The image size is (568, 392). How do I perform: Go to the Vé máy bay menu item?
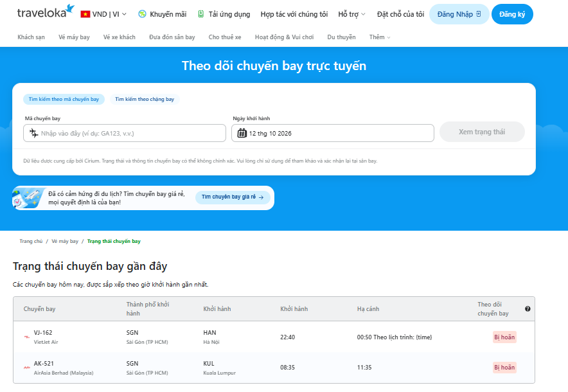74,37
